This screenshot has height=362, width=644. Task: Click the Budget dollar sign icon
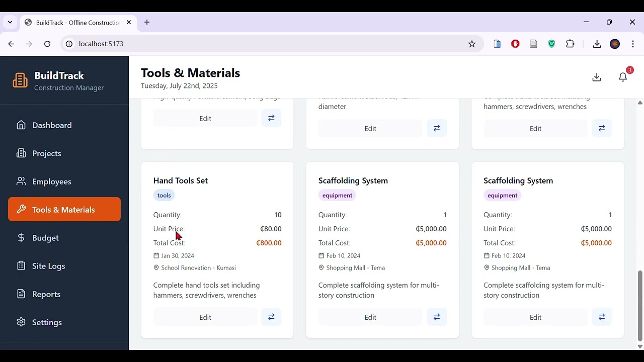[21, 238]
